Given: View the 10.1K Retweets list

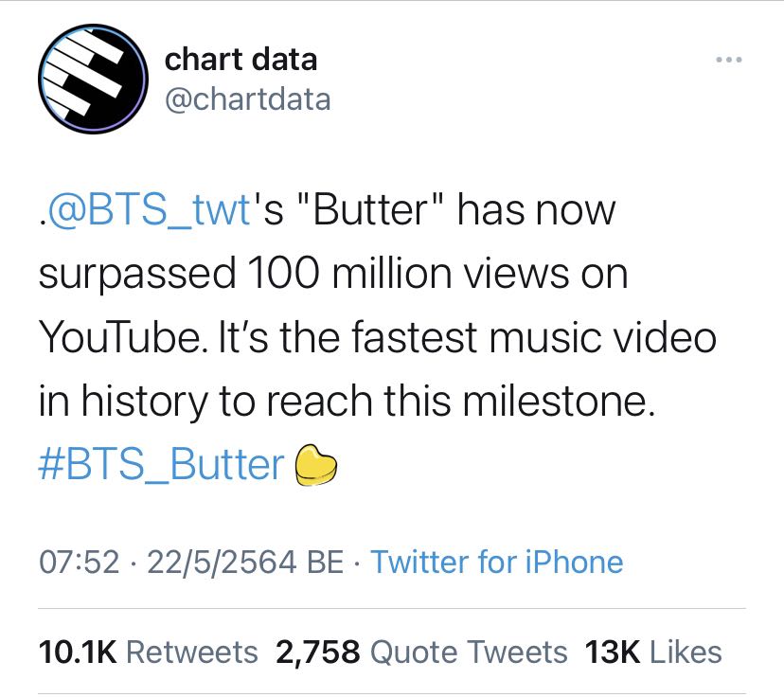Looking at the screenshot, I should [x=148, y=652].
